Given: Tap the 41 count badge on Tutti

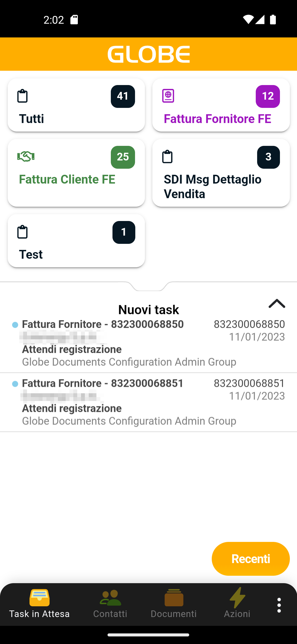Looking at the screenshot, I should [x=123, y=96].
